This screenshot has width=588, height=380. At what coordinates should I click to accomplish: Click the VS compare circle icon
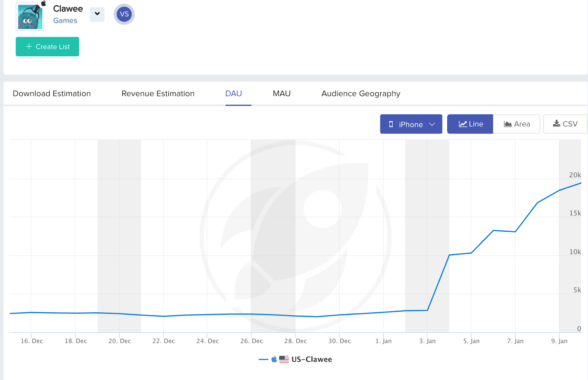pyautogui.click(x=124, y=14)
